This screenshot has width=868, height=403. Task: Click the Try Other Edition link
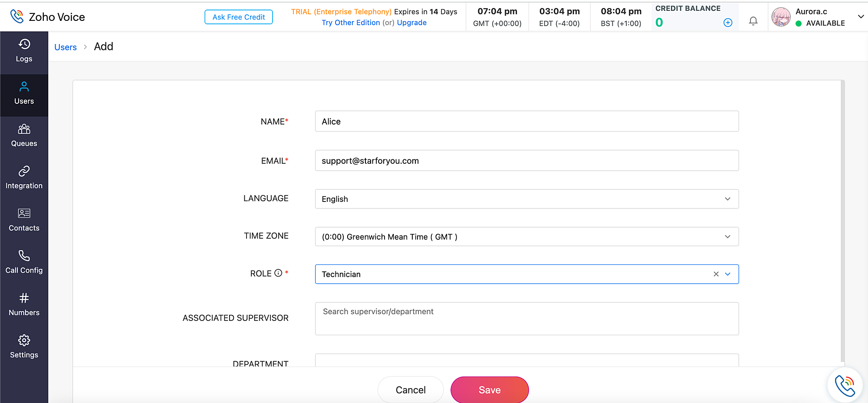tap(351, 23)
